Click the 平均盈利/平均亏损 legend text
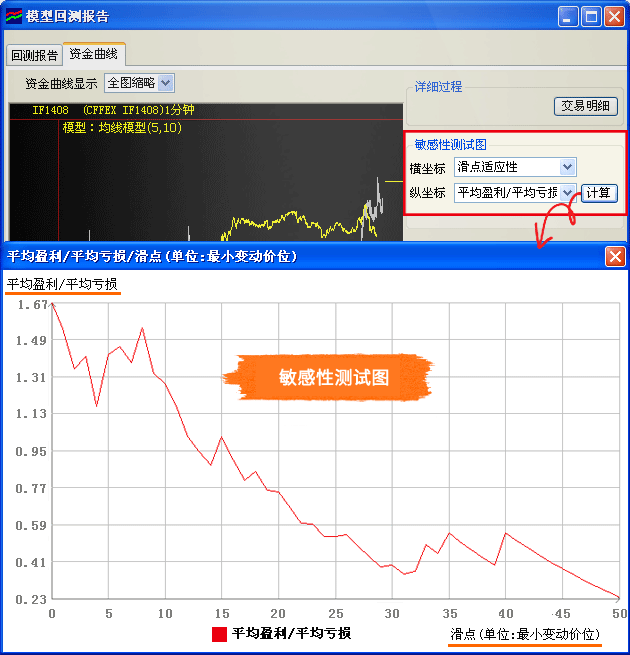Viewport: 630px width, 655px height. coord(291,633)
